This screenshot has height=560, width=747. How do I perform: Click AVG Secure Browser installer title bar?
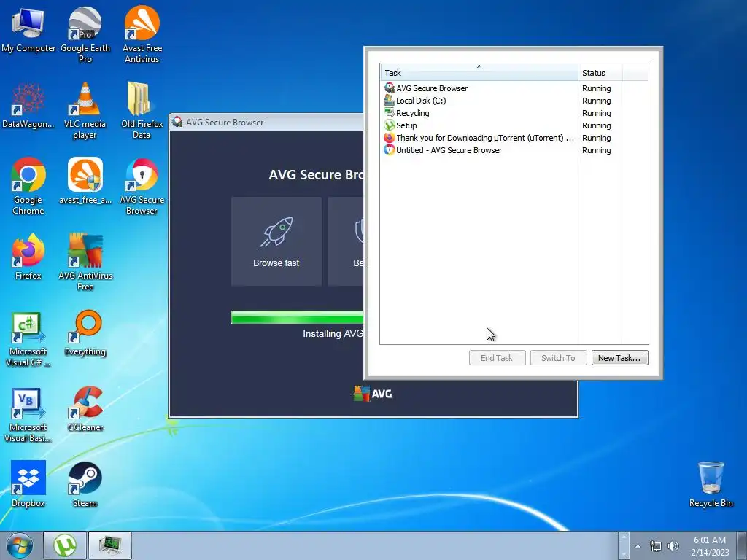[x=267, y=122]
